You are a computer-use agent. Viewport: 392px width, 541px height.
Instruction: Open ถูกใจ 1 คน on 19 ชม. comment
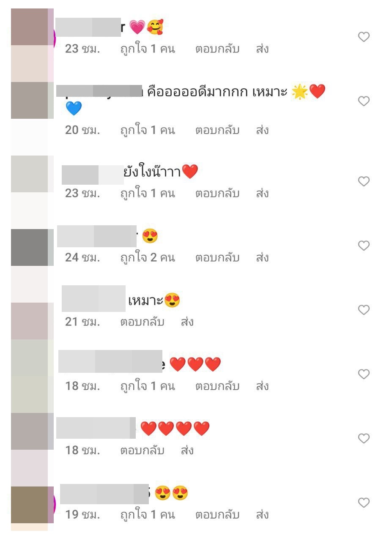coord(148,515)
